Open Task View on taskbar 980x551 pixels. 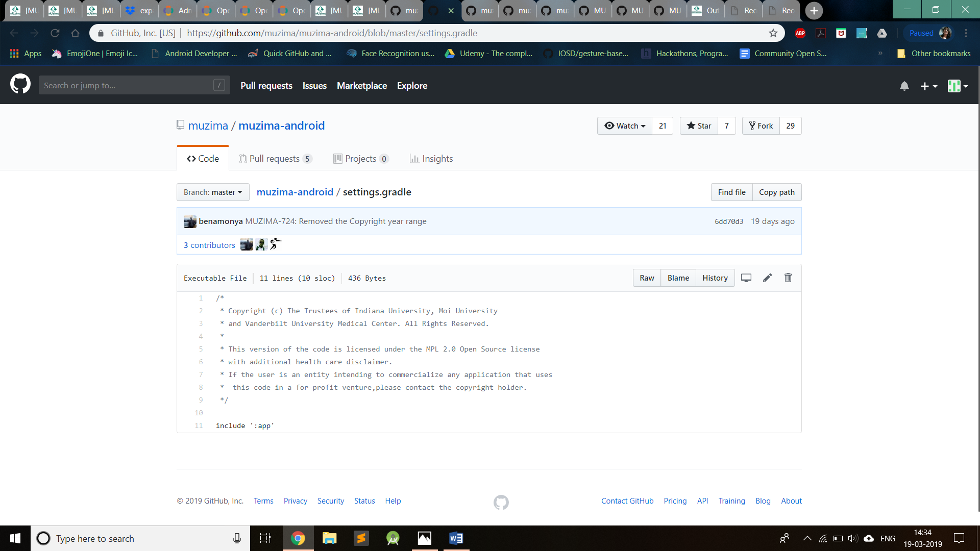[265, 538]
